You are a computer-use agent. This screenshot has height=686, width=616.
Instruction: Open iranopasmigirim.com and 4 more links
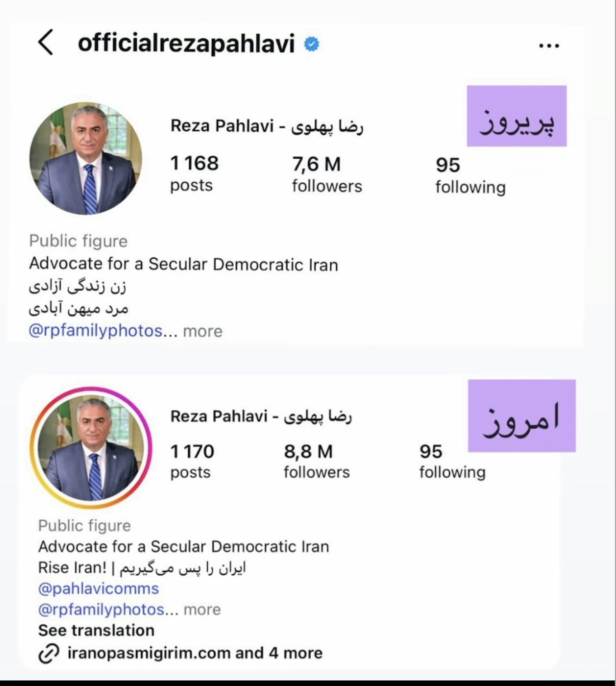195,653
